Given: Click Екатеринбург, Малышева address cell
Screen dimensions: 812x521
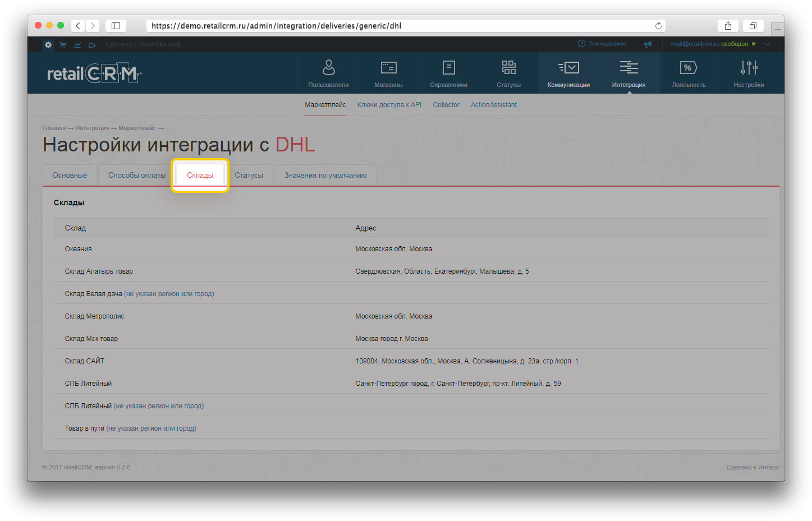Looking at the screenshot, I should (442, 271).
